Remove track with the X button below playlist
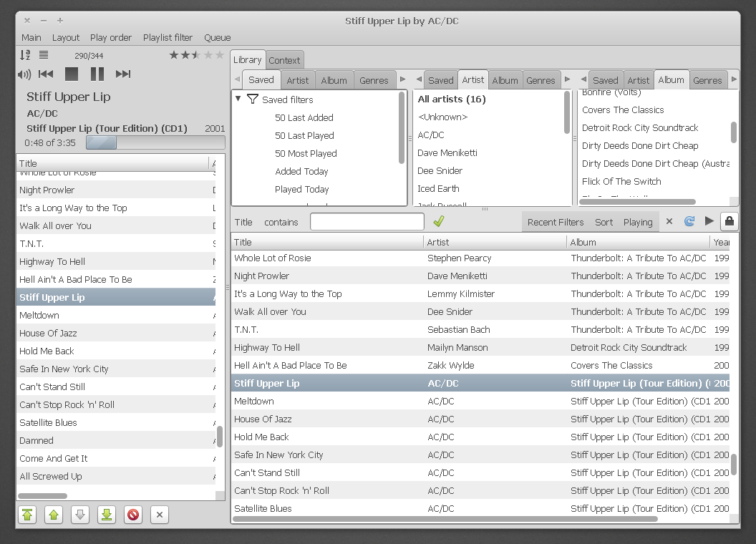 [160, 515]
